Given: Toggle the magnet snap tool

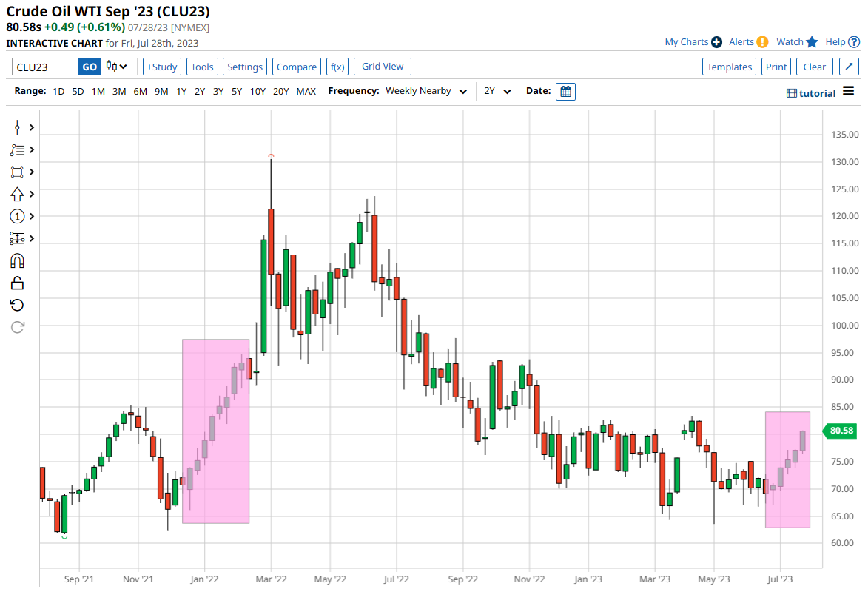Looking at the screenshot, I should pyautogui.click(x=17, y=260).
